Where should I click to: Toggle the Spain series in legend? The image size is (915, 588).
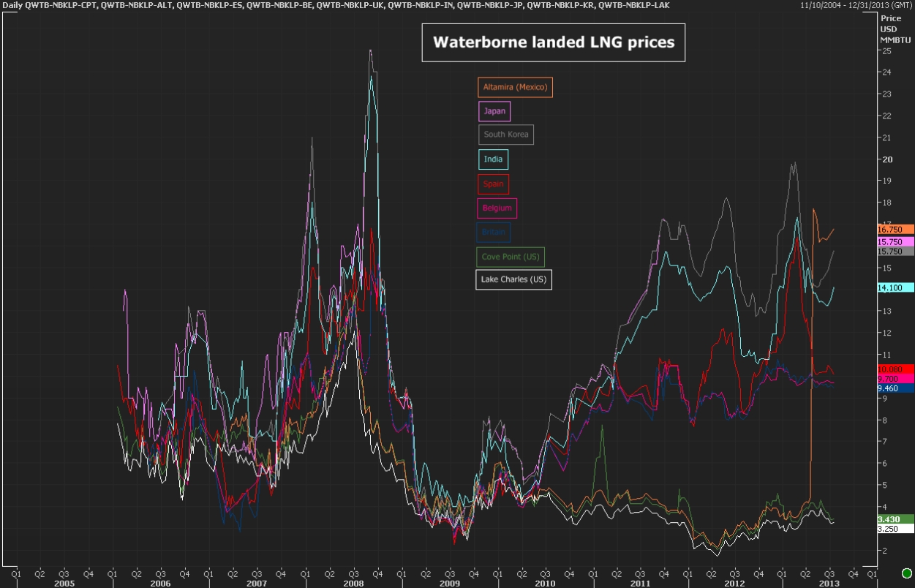tap(492, 184)
